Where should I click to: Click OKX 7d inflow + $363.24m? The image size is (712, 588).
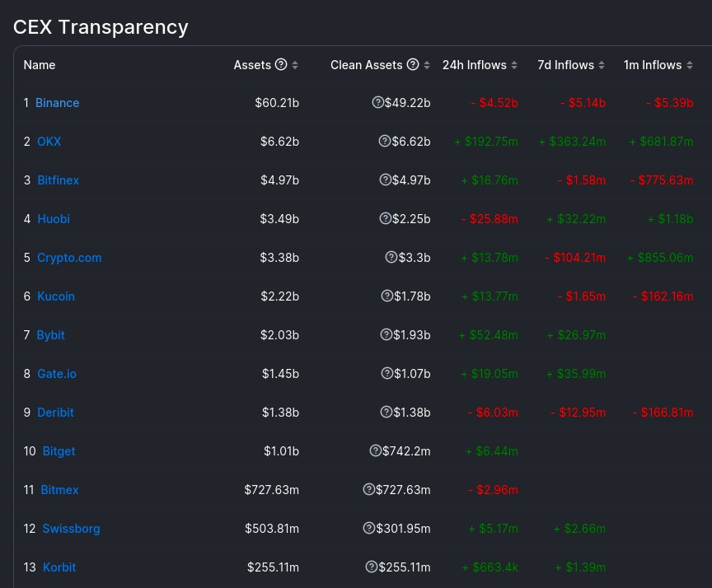click(572, 142)
